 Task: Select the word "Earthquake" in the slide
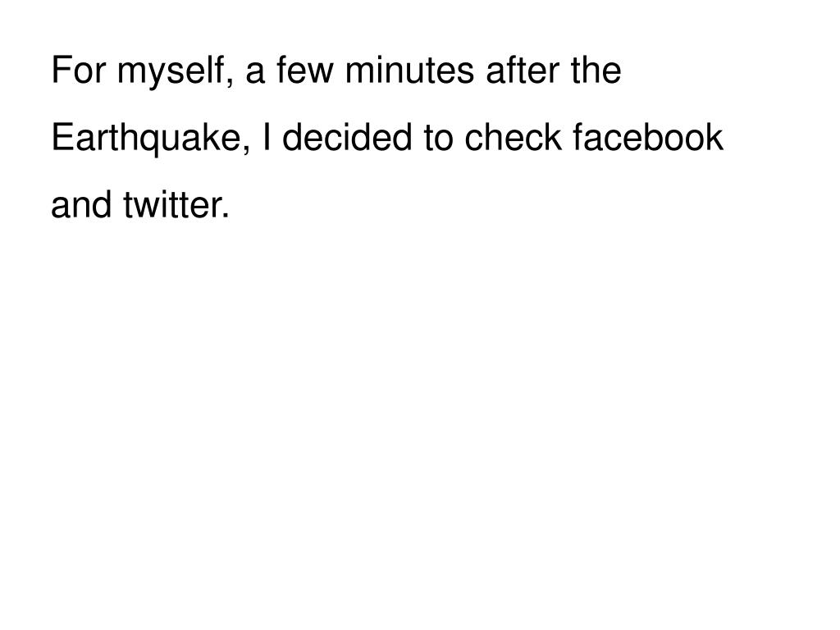[x=146, y=138]
